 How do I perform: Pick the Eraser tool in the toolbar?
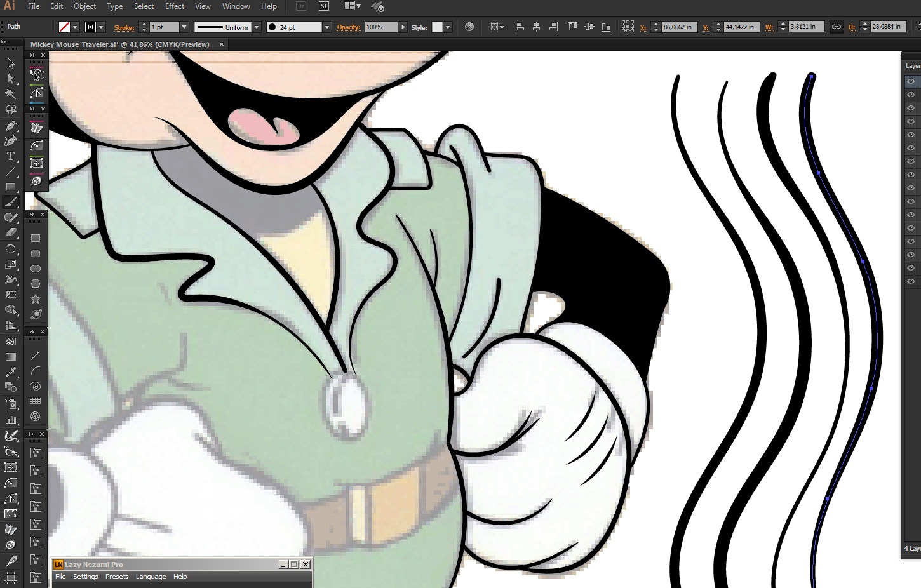[x=11, y=233]
